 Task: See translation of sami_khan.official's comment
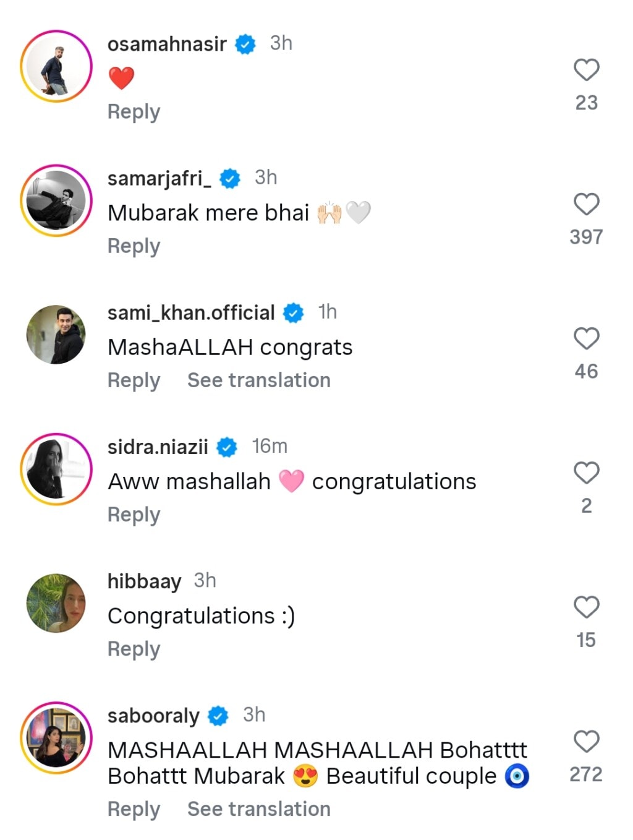(x=258, y=380)
